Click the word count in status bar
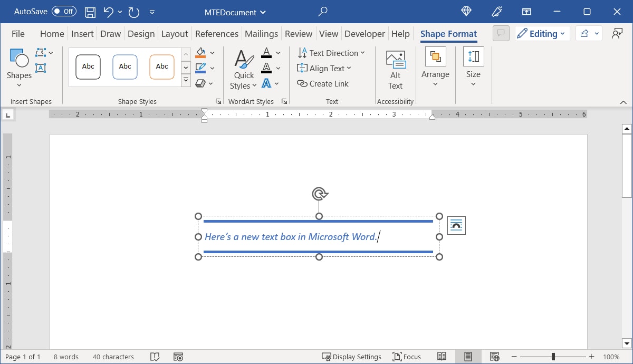The height and width of the screenshot is (364, 633). [x=66, y=357]
